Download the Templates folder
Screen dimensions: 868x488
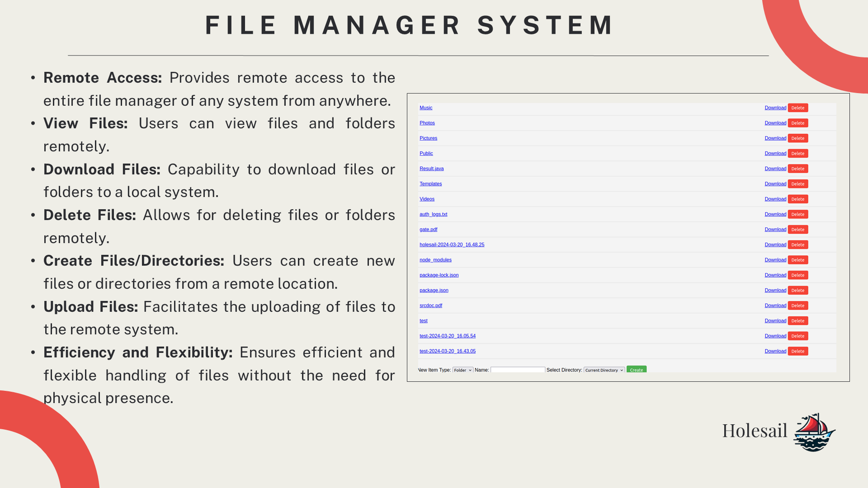point(775,184)
